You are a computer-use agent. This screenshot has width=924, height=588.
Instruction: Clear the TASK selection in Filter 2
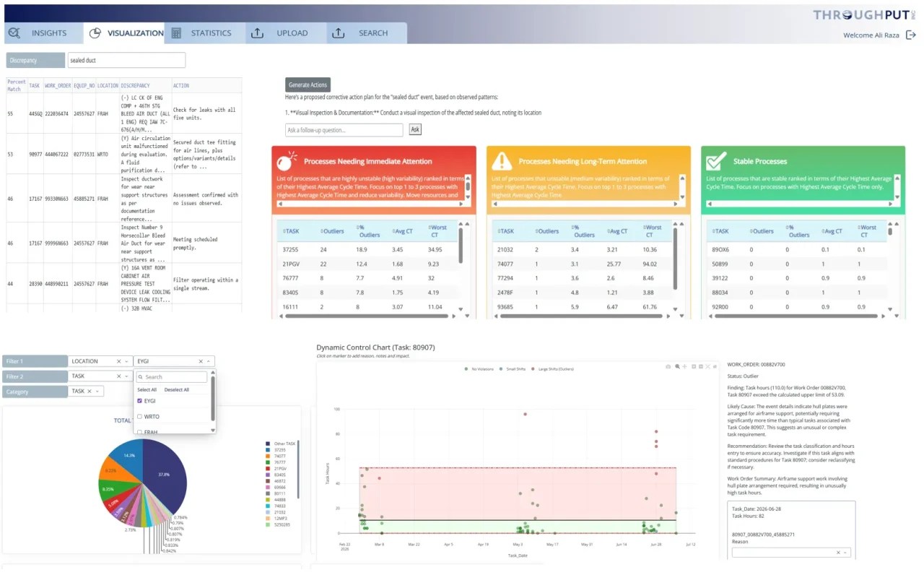pyautogui.click(x=118, y=376)
